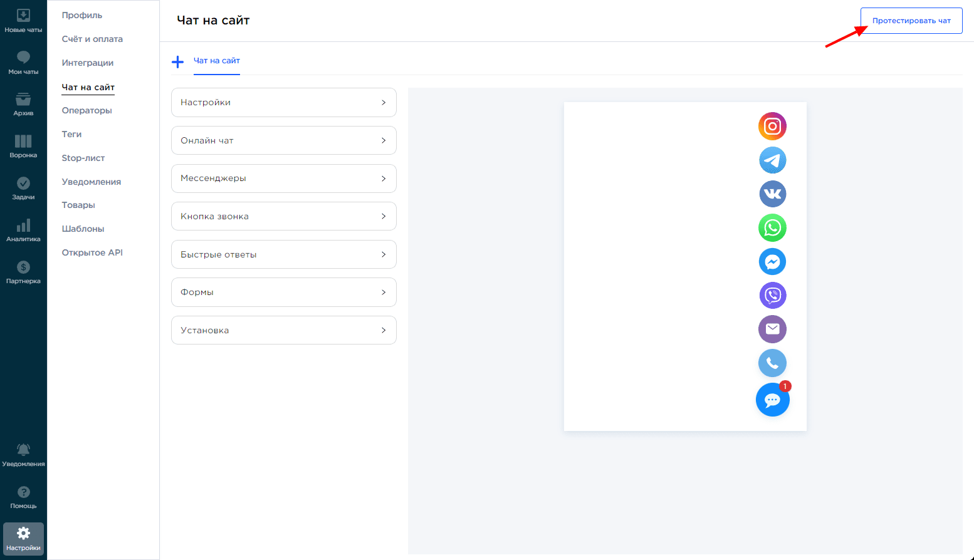Click the purple email envelope icon

coord(772,329)
